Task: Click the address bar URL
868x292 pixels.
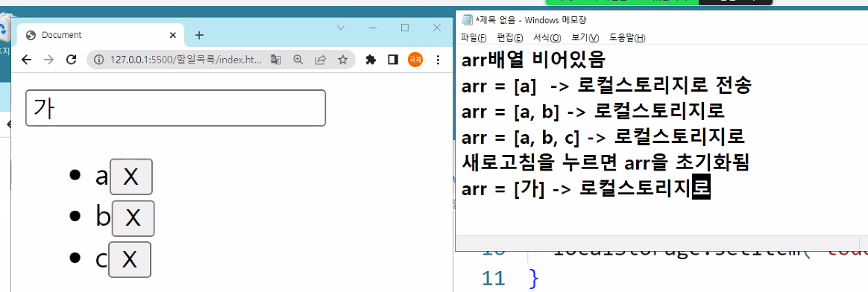Action: point(186,60)
